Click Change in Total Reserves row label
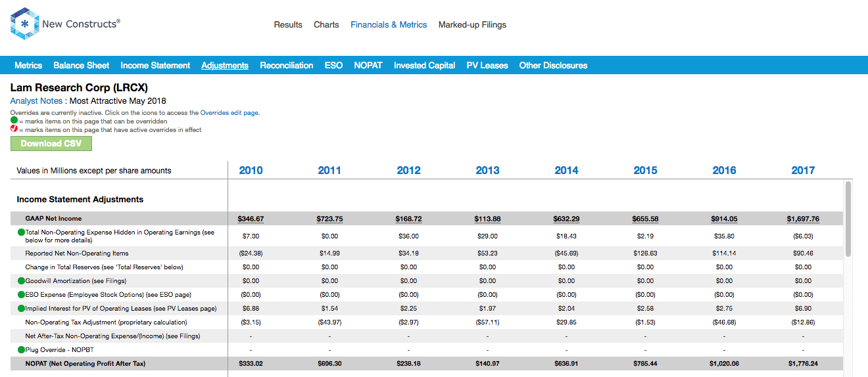This screenshot has height=377, width=868. click(x=104, y=267)
